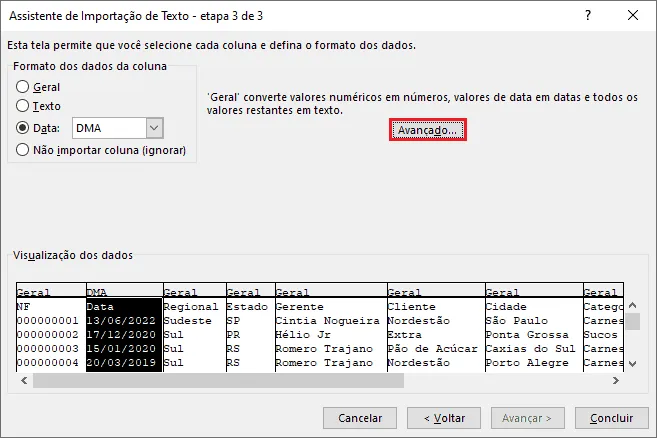Click the Pão de Açúcar cell
The width and height of the screenshot is (657, 438).
(x=432, y=348)
